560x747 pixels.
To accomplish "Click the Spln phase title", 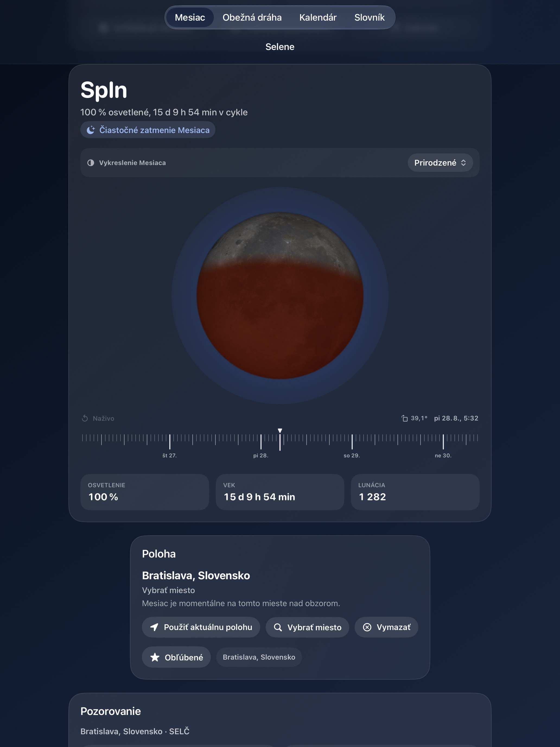I will click(104, 90).
